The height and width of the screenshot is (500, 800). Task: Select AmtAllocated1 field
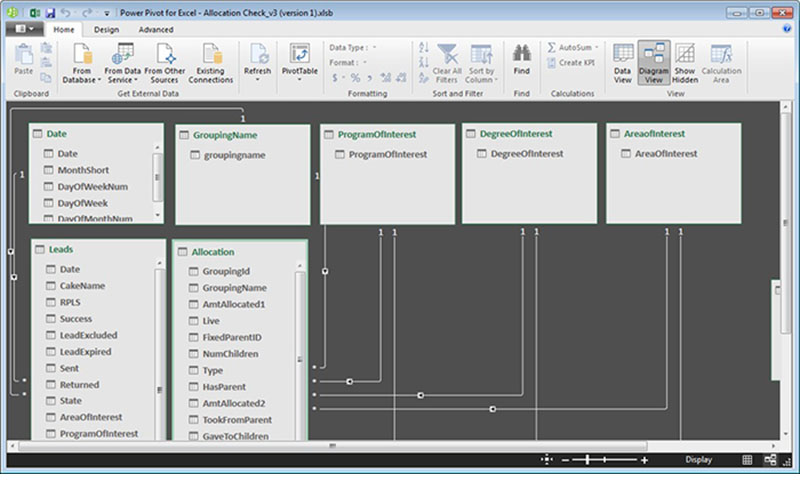[x=234, y=304]
